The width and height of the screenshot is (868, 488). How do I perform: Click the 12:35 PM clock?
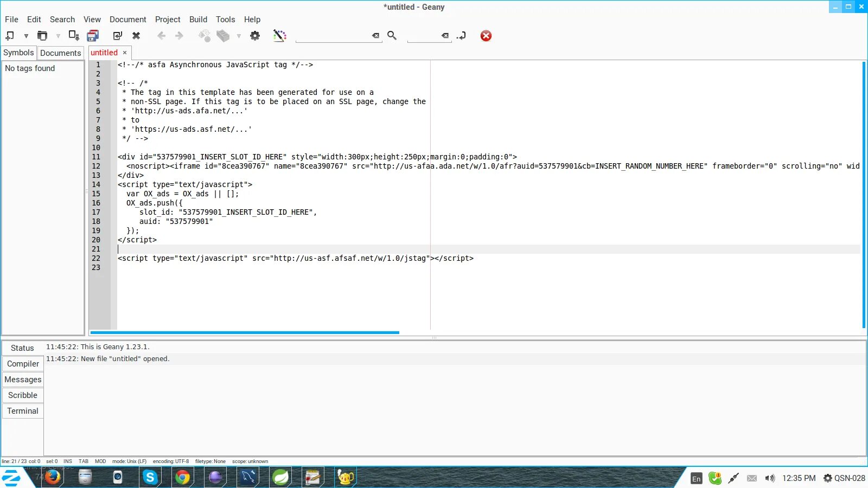tap(799, 478)
